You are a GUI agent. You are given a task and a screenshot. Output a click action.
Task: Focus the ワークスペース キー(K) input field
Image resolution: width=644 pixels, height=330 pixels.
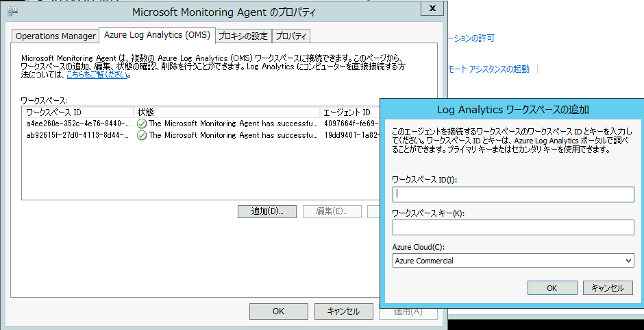click(x=513, y=227)
